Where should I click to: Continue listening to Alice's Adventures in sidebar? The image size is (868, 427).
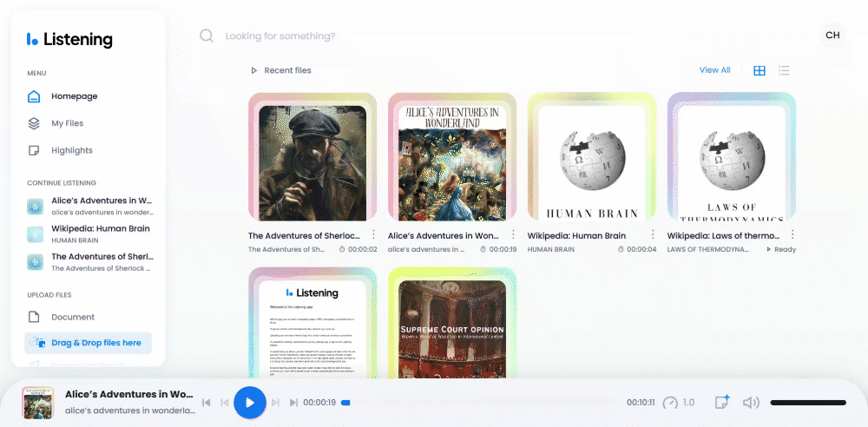tap(90, 206)
